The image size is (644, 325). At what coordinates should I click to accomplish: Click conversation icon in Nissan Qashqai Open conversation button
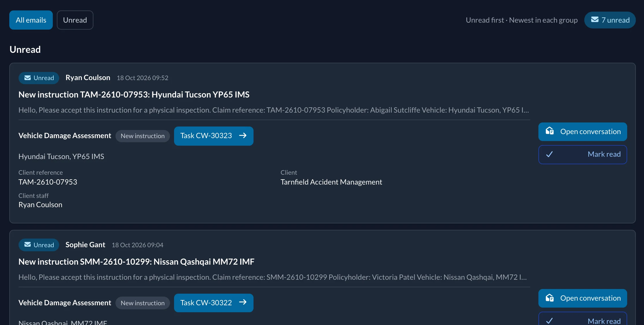[549, 298]
